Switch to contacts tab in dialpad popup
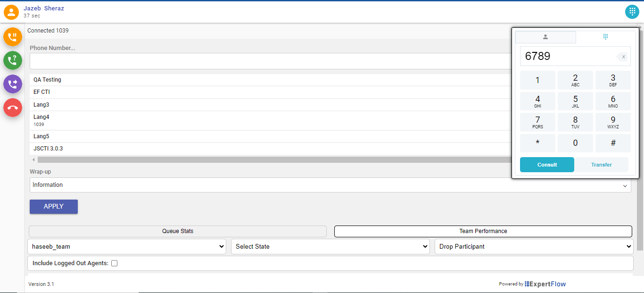Viewport: 644px width, 293px height. click(545, 37)
